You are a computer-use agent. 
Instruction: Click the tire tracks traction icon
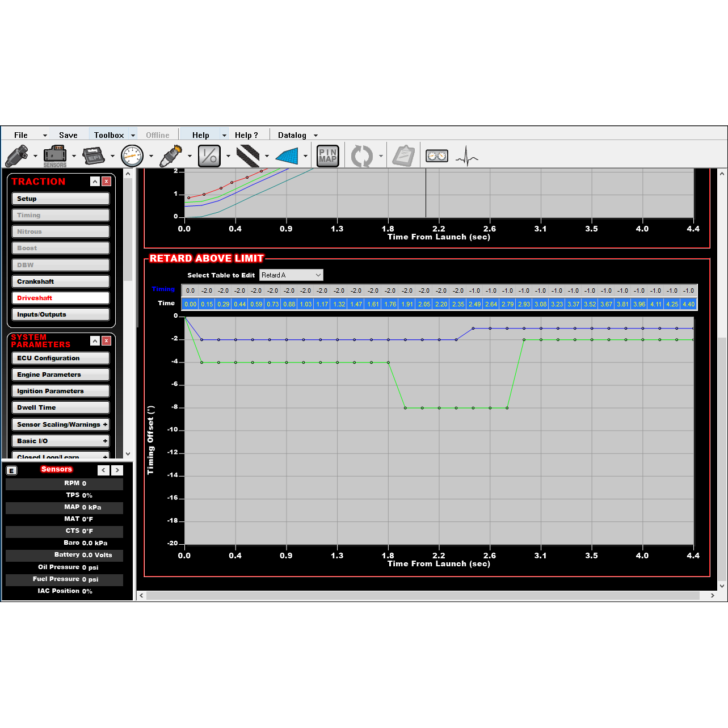(x=248, y=155)
